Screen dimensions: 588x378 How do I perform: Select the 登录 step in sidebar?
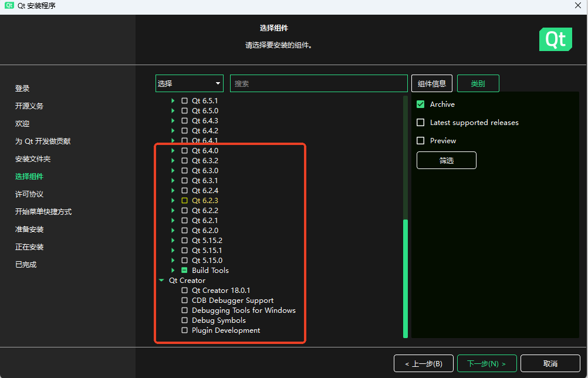[22, 89]
